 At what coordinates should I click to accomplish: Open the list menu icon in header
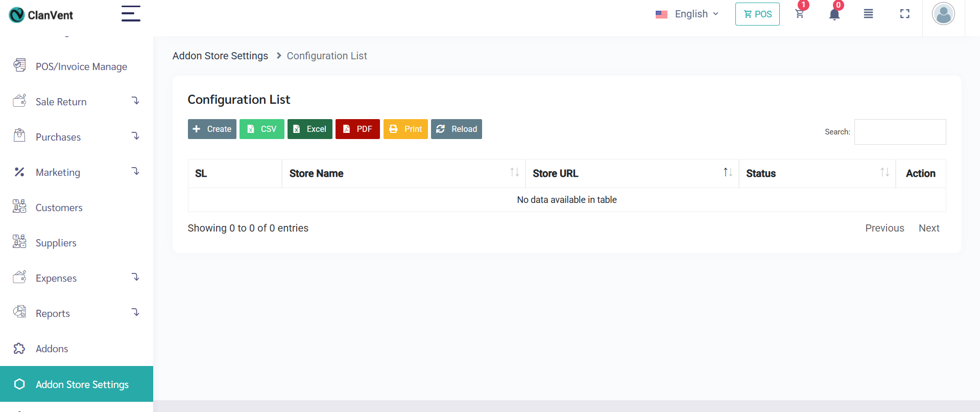click(868, 14)
